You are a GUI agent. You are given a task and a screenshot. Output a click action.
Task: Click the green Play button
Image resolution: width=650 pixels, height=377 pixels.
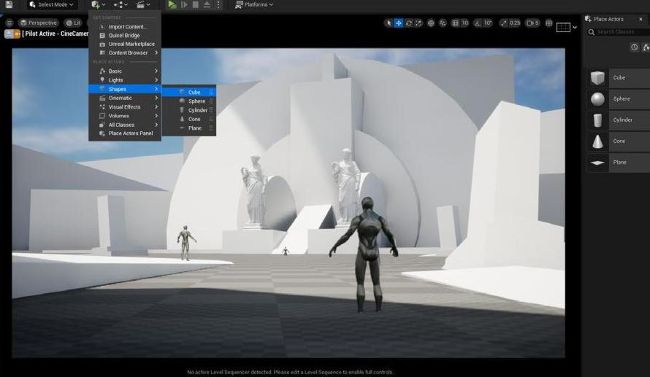(x=172, y=5)
